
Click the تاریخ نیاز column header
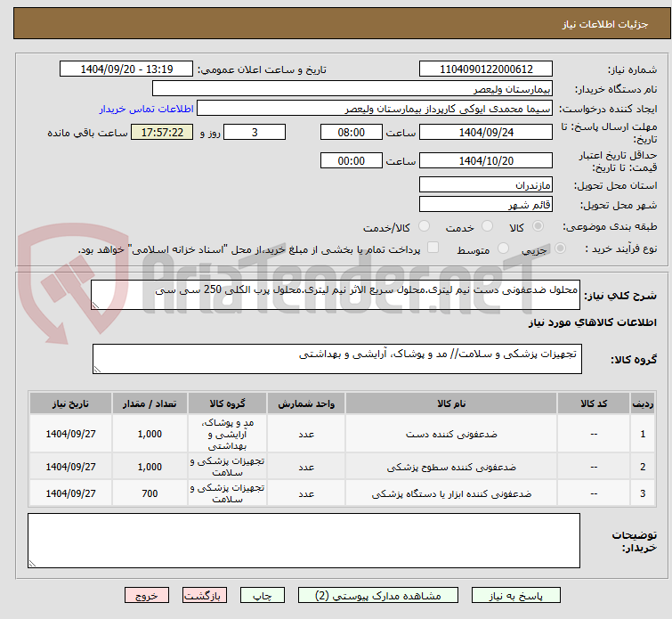point(70,403)
